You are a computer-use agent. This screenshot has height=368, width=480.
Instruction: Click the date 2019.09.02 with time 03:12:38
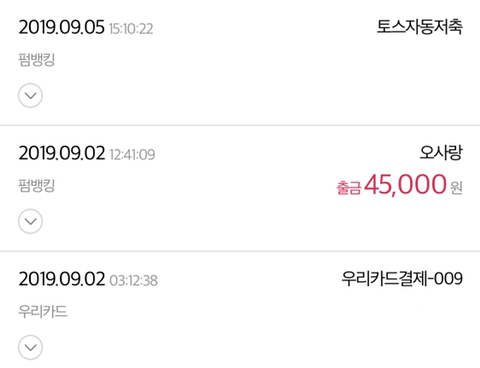point(62,279)
